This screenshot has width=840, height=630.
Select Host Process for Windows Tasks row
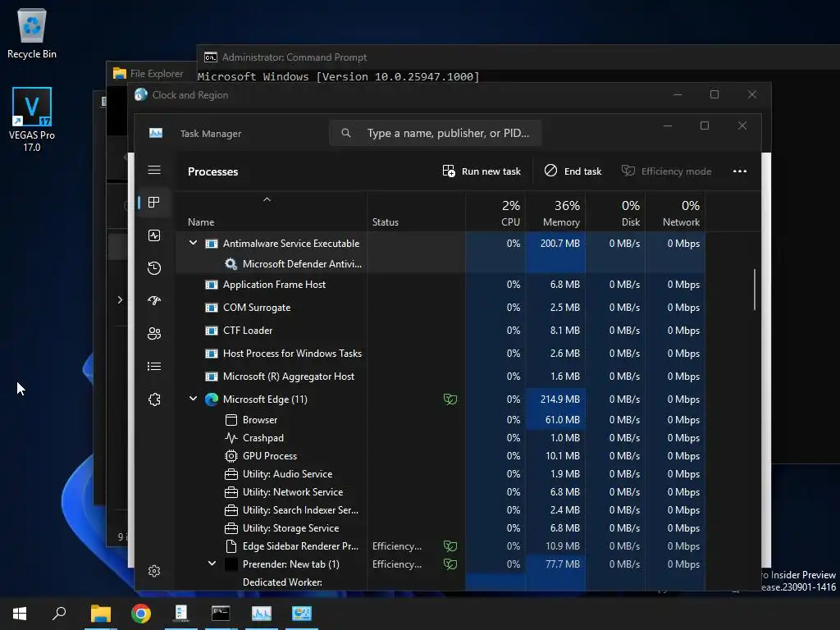click(x=441, y=354)
